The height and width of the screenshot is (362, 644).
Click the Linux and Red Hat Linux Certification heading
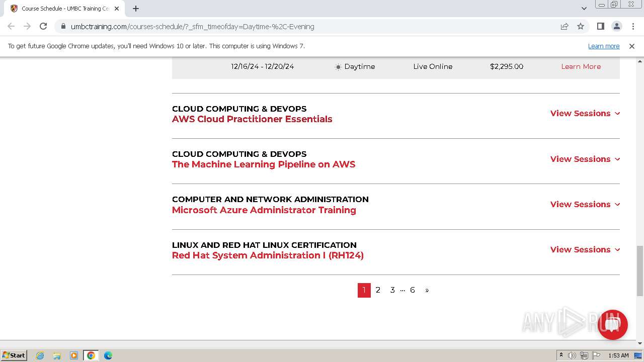tap(264, 245)
